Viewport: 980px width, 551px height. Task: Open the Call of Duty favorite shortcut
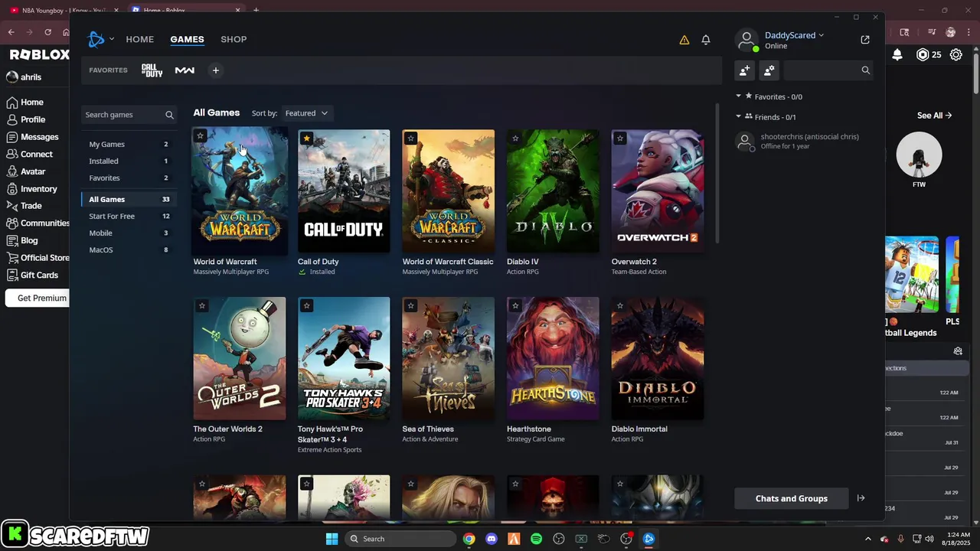tap(152, 70)
